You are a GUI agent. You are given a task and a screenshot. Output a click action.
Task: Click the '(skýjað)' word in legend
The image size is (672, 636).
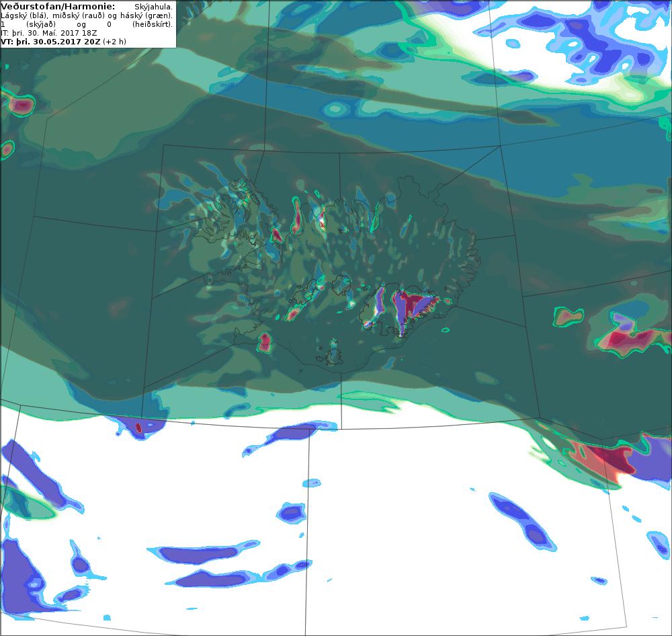click(41, 24)
